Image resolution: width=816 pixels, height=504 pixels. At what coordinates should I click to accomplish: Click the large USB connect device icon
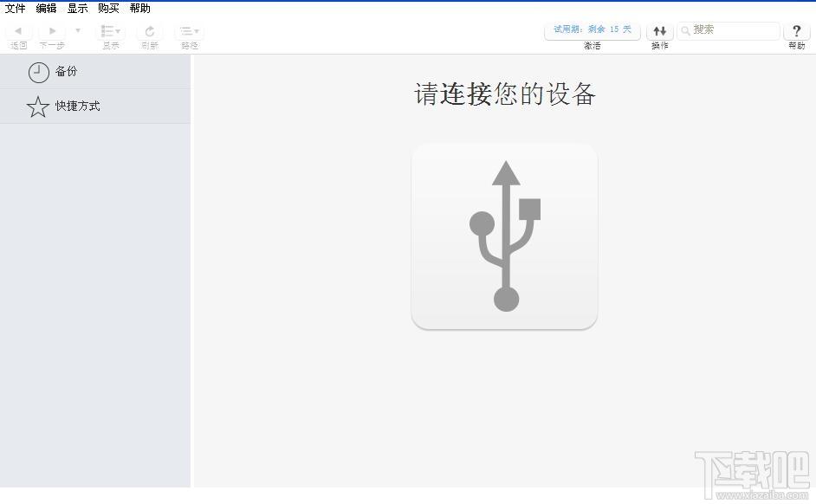[504, 236]
